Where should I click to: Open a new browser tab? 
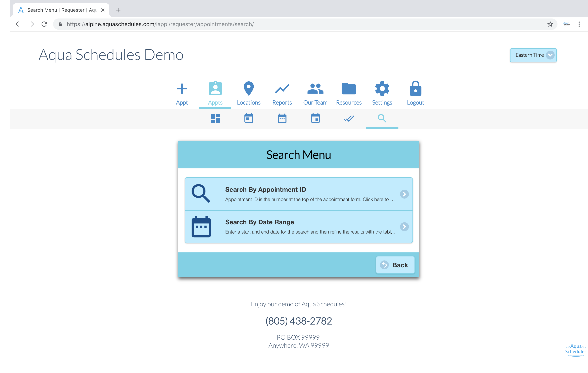coord(118,10)
